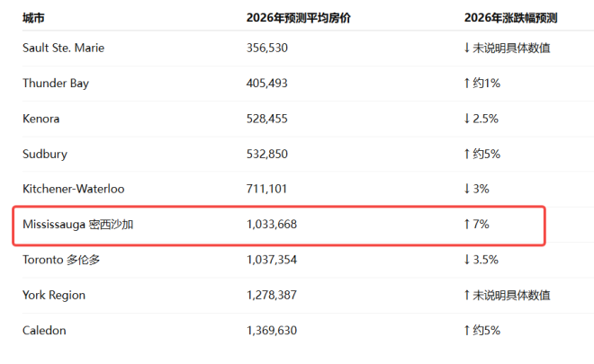Image resolution: width=594 pixels, height=364 pixels.
Task: Click the down arrow beside 2.5%
Action: click(466, 118)
